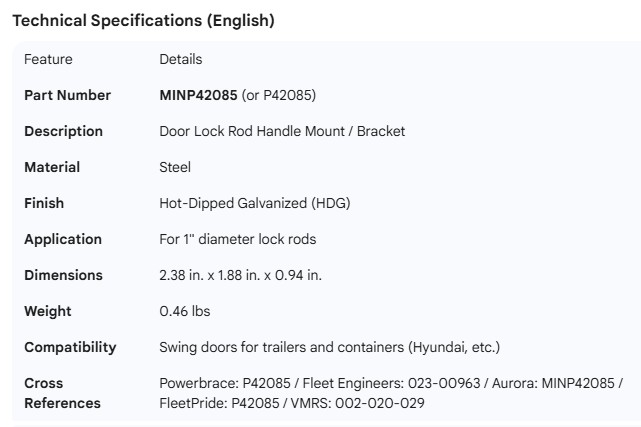Viewport: 641px width, 427px height.
Task: Select the Application row label
Action: [63, 239]
